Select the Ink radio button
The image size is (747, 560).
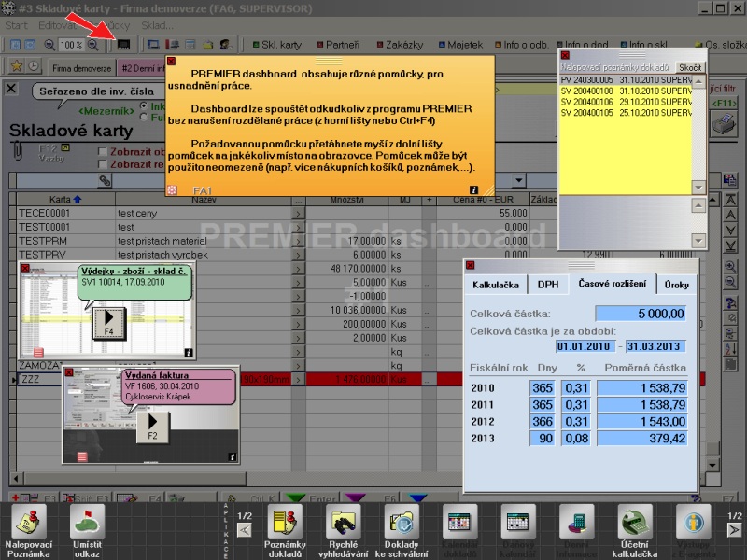144,105
